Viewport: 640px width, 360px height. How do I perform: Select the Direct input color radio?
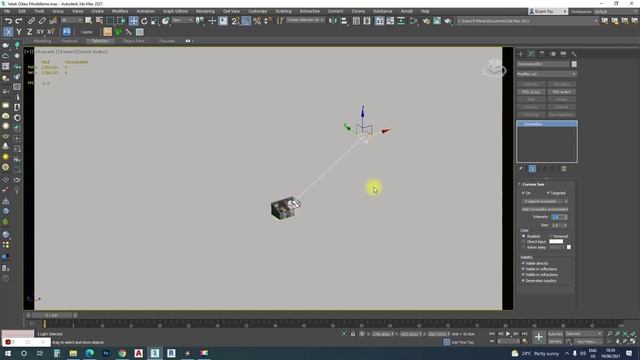click(x=523, y=242)
